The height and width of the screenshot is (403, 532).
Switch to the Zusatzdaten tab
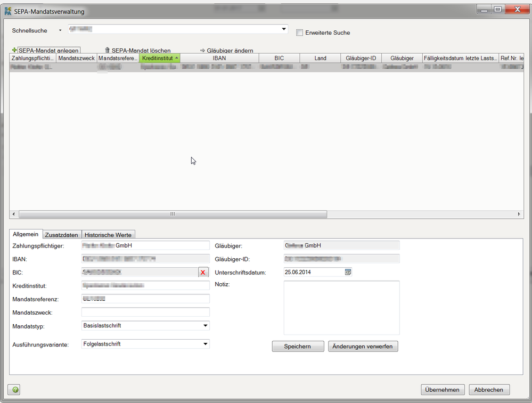point(62,235)
